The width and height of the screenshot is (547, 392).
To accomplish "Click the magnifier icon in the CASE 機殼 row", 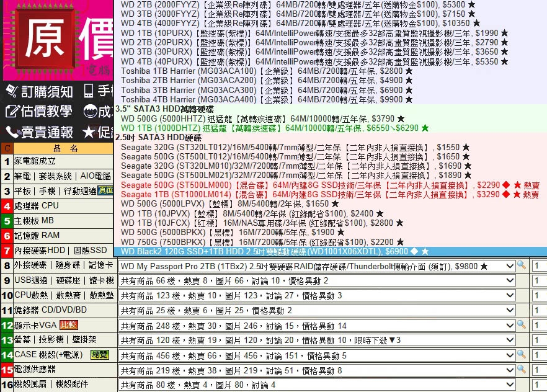I will click(x=522, y=354).
